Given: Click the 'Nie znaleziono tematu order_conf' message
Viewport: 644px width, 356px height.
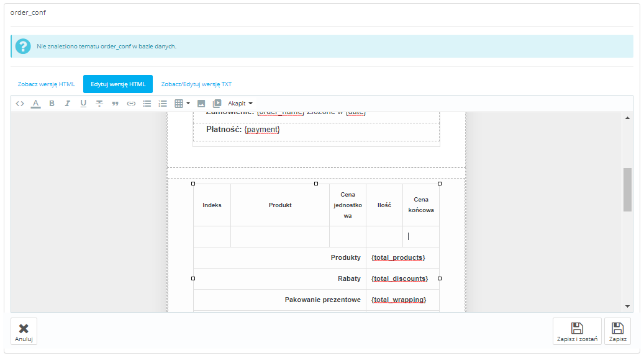Looking at the screenshot, I should 106,47.
